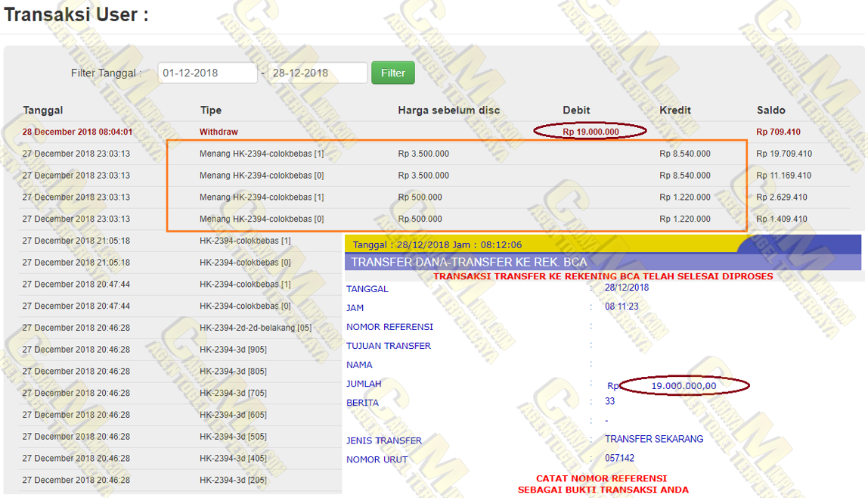Click the end date field showing 28-12-2018

317,73
